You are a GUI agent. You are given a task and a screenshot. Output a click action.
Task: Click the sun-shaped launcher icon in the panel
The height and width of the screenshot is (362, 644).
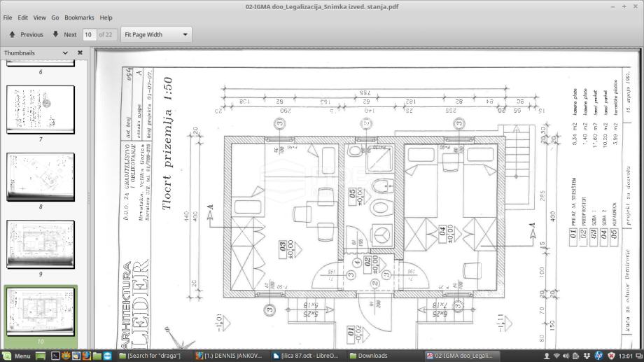click(66, 356)
